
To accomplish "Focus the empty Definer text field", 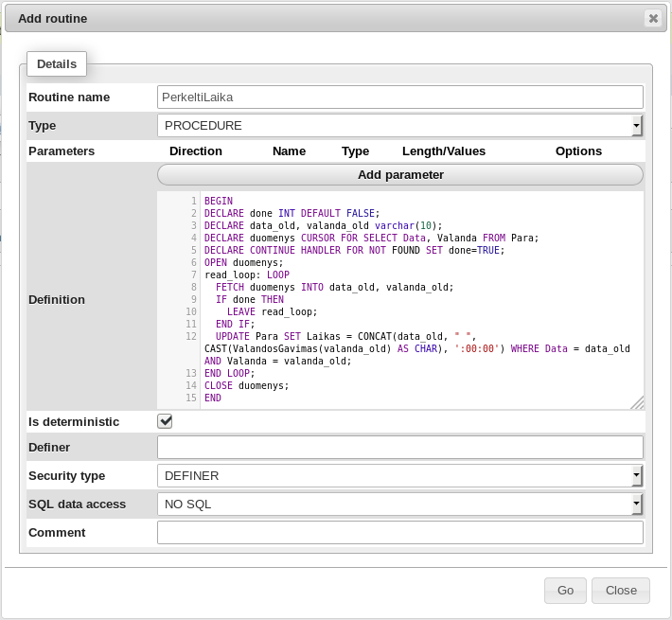I will tap(399, 447).
